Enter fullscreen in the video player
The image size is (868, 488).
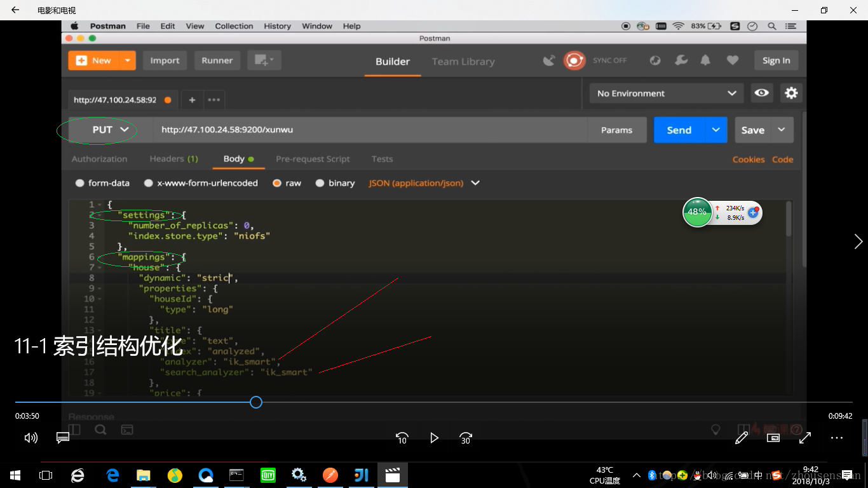pyautogui.click(x=805, y=438)
